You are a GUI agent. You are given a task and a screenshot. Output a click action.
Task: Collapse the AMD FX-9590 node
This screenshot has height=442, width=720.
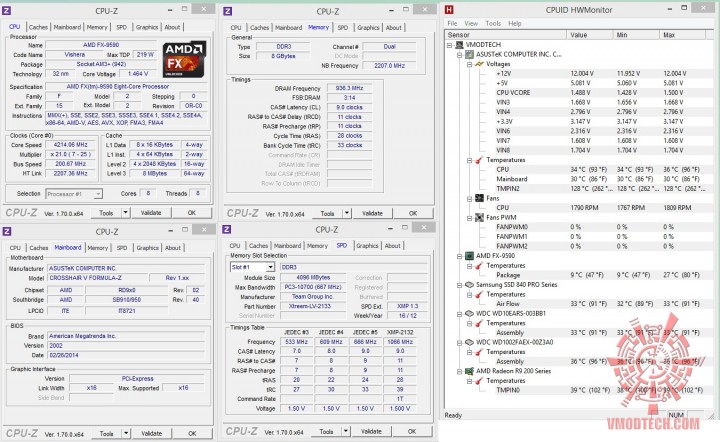click(x=460, y=256)
